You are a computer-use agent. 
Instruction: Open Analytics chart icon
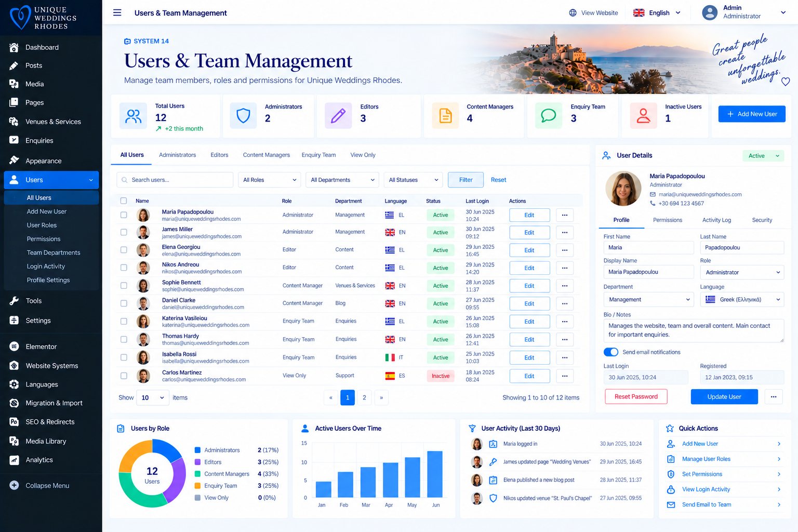(14, 460)
